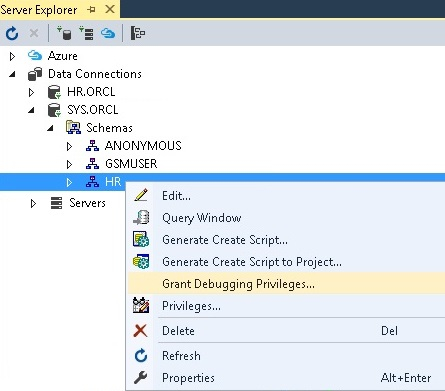
Task: Select the Data Connections label
Action: [x=95, y=74]
